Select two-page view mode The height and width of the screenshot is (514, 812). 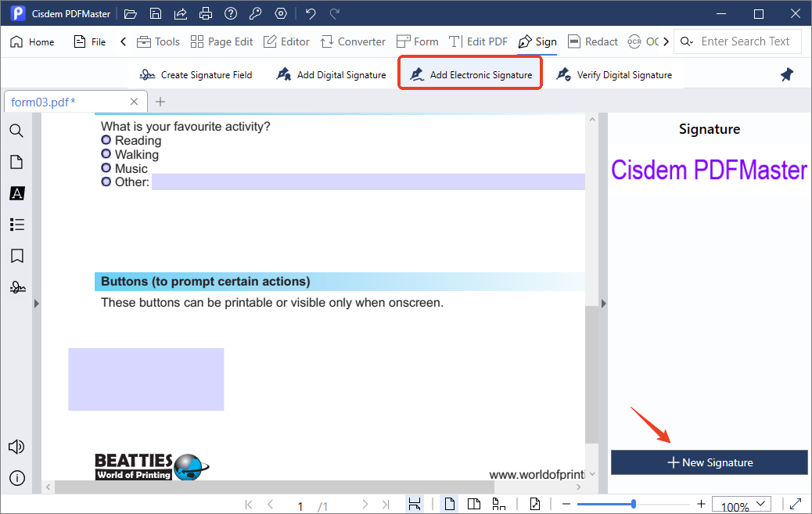[474, 504]
